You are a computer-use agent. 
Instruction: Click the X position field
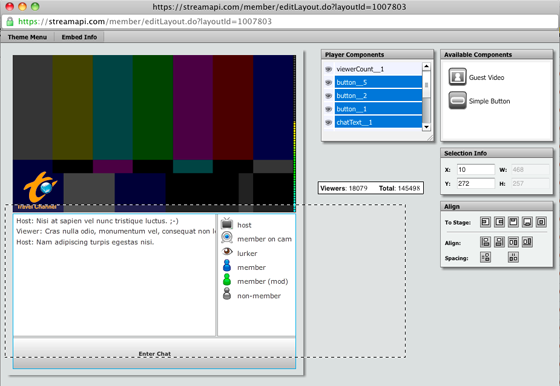click(476, 170)
